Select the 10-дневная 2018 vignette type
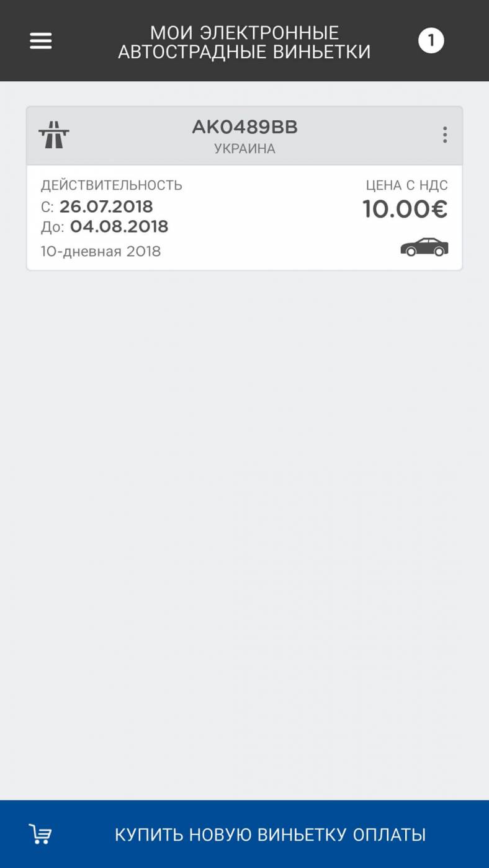Screen dimensions: 489x868 pyautogui.click(x=101, y=251)
